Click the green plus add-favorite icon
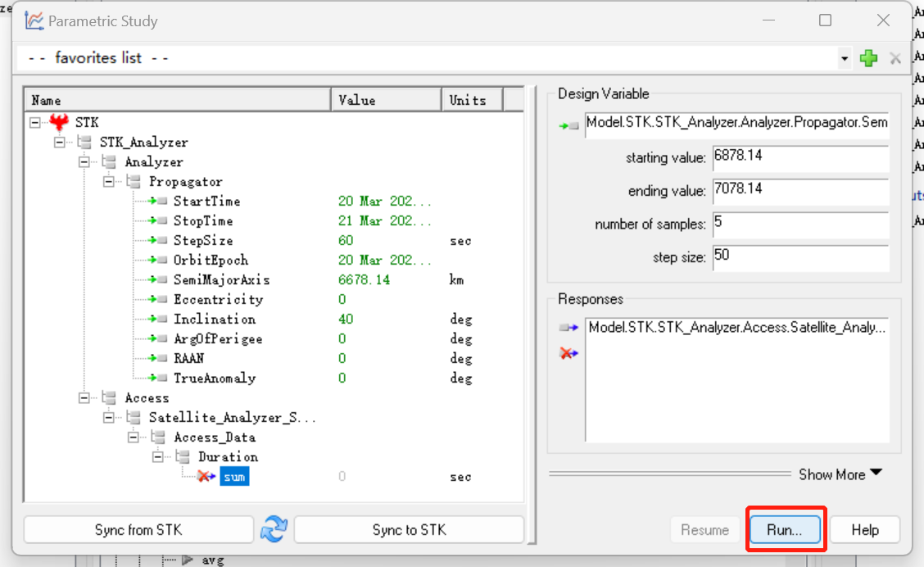The image size is (924, 567). pos(868,58)
